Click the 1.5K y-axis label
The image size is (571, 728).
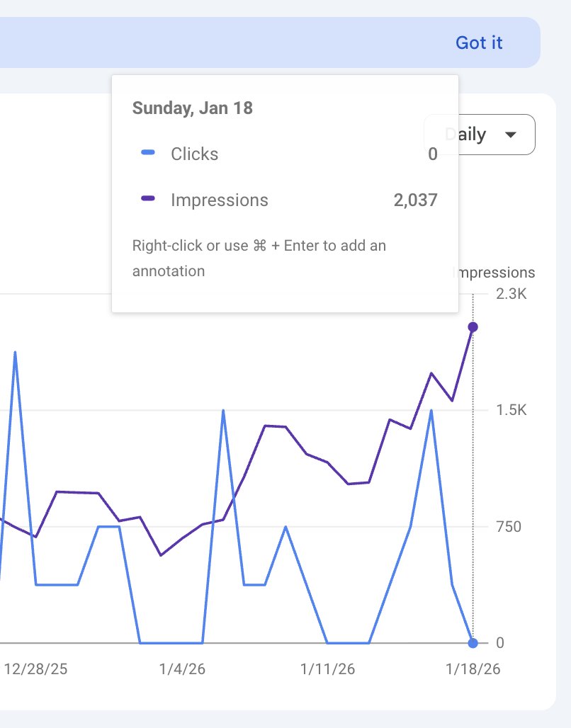click(511, 410)
